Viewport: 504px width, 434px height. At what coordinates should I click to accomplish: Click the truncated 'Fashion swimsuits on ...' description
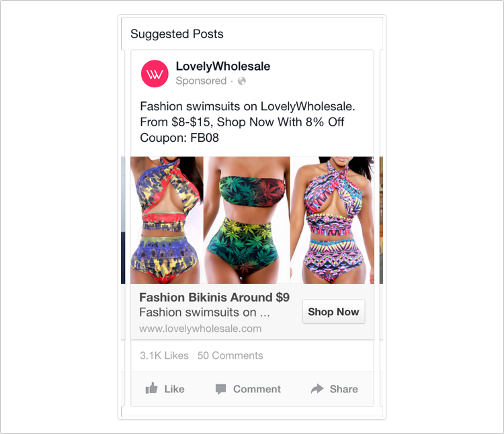pos(204,312)
